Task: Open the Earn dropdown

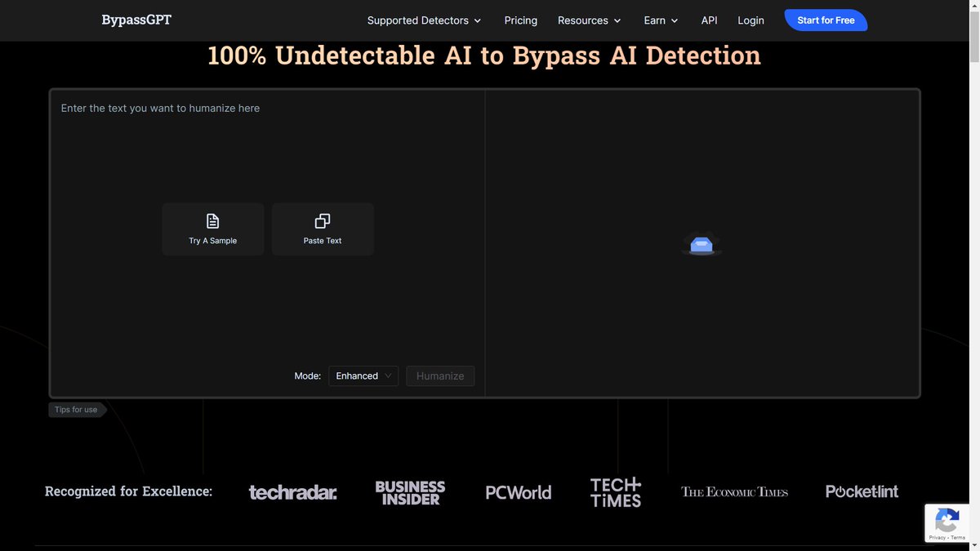Action: tap(661, 20)
